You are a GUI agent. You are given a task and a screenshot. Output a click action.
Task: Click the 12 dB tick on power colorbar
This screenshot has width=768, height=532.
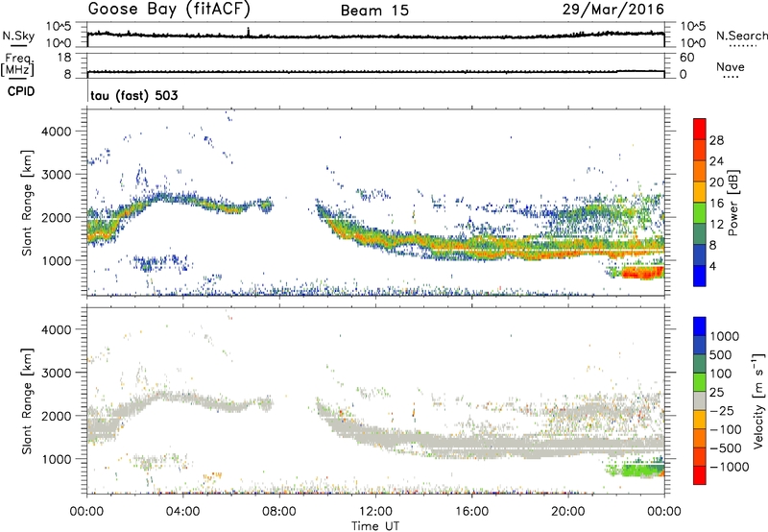716,224
